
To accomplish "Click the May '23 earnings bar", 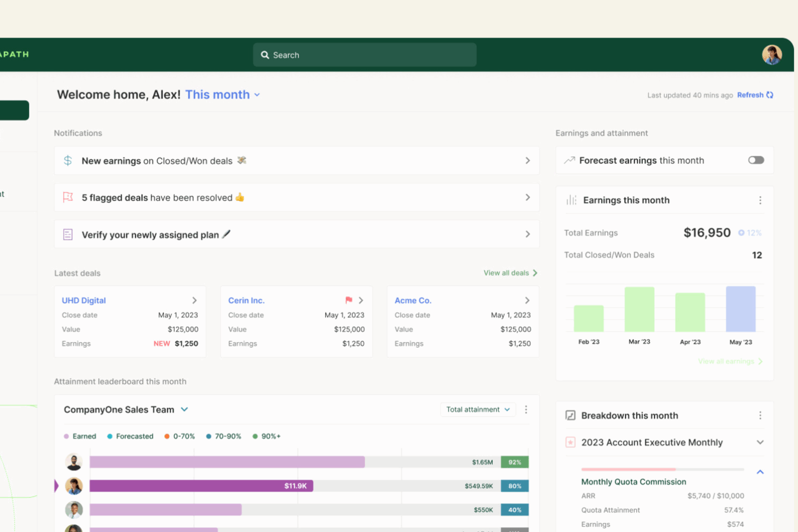I will 740,309.
